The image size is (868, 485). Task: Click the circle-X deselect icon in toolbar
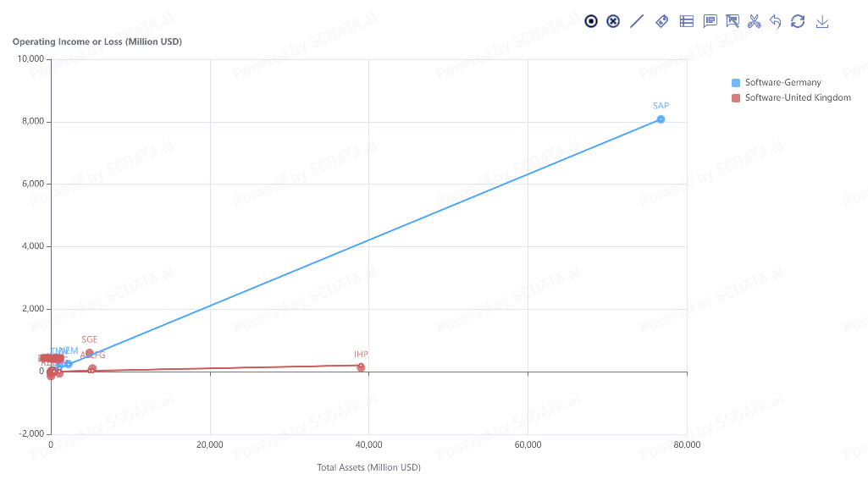pyautogui.click(x=613, y=21)
